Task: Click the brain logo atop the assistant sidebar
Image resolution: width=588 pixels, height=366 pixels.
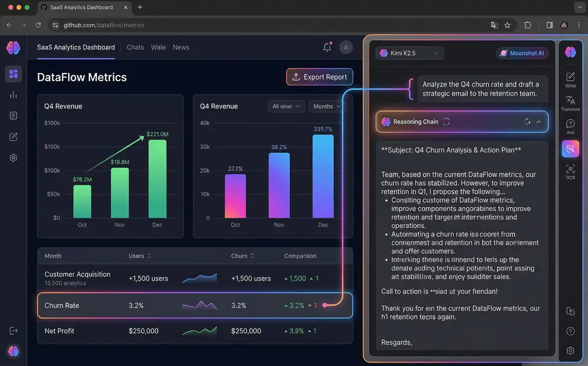Action: [x=570, y=52]
